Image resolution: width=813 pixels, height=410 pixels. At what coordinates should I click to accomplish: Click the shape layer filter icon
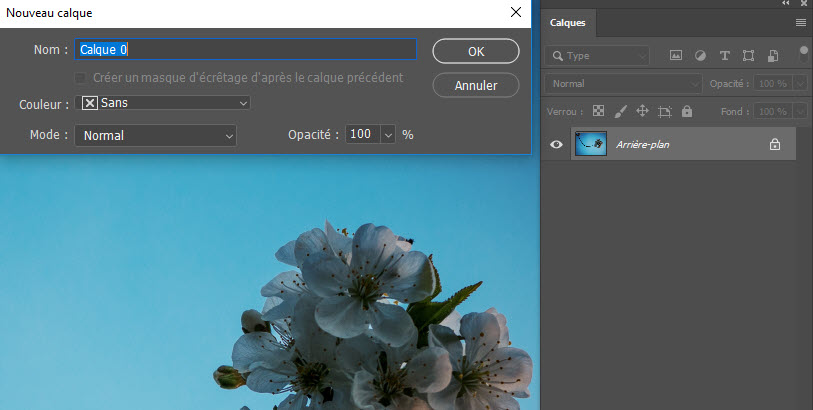(x=748, y=55)
